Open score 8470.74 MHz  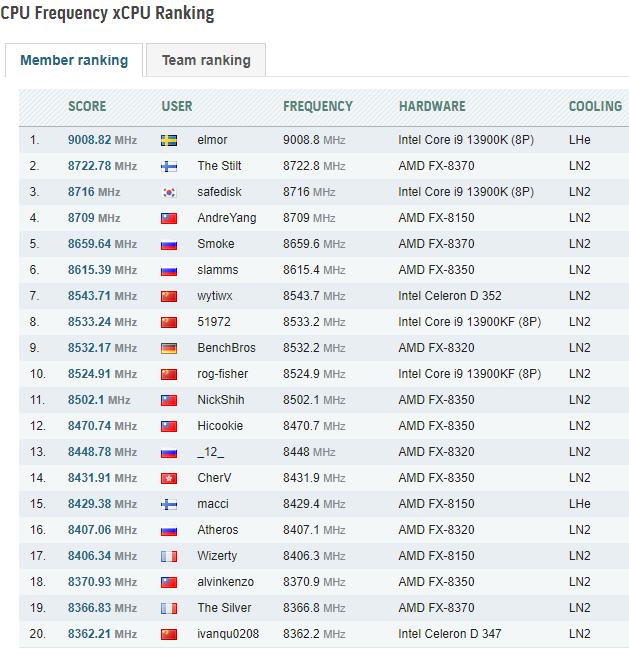[102, 426]
